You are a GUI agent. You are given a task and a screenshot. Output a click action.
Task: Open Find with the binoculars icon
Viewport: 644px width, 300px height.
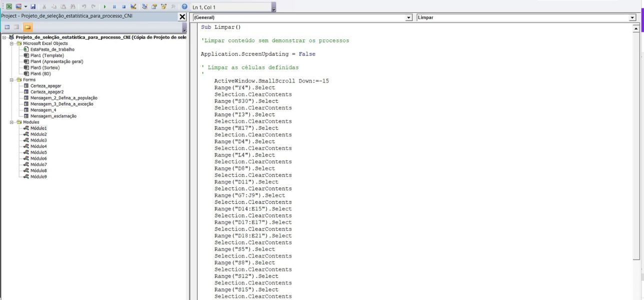(x=73, y=6)
